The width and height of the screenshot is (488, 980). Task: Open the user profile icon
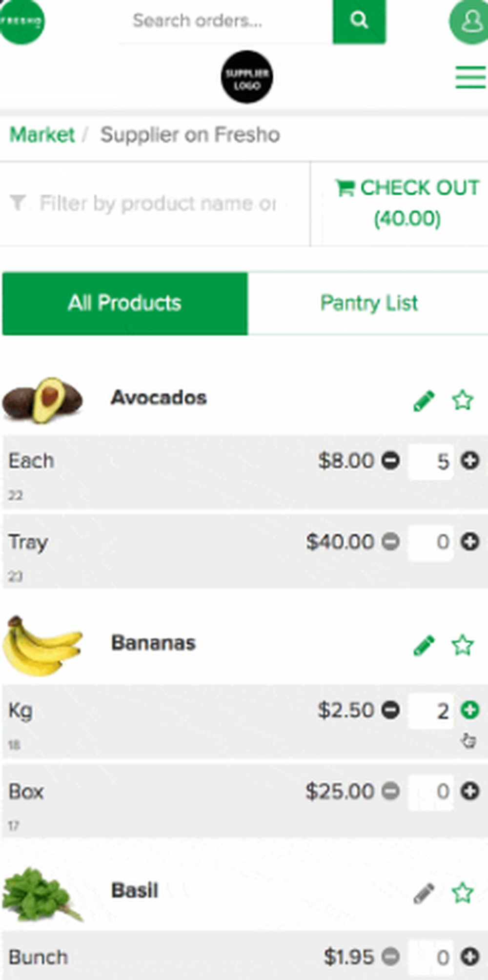point(469,21)
